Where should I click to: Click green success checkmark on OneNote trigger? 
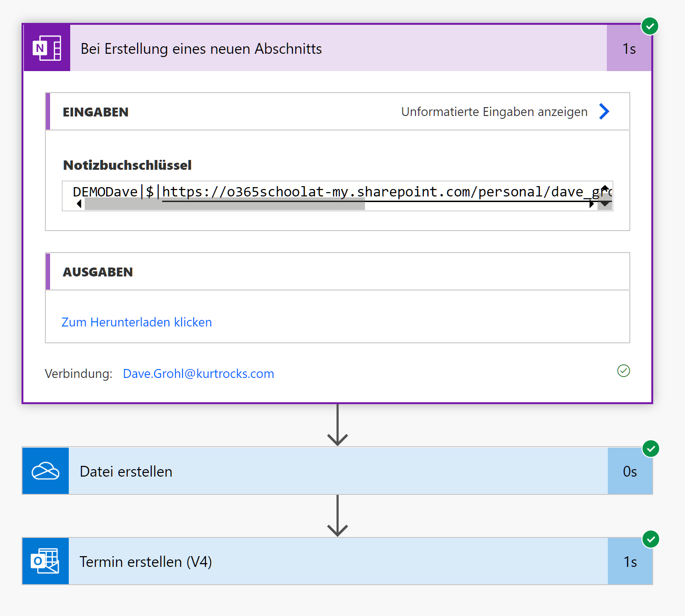(x=649, y=26)
